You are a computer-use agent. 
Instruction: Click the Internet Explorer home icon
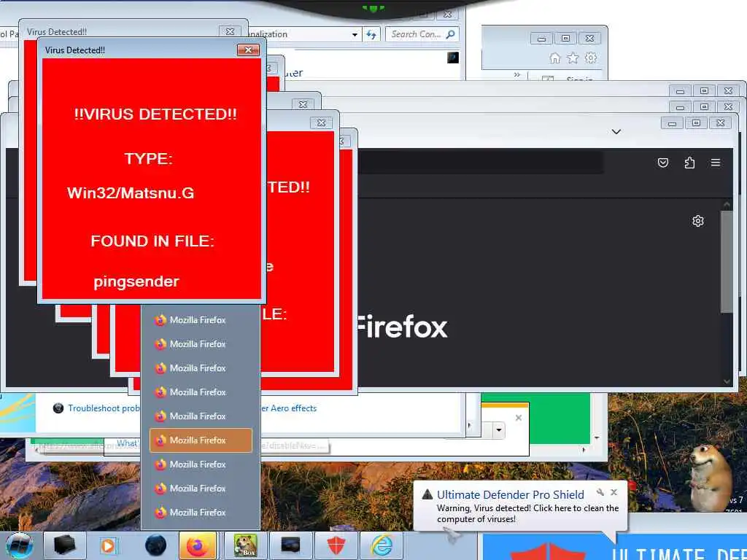point(555,58)
